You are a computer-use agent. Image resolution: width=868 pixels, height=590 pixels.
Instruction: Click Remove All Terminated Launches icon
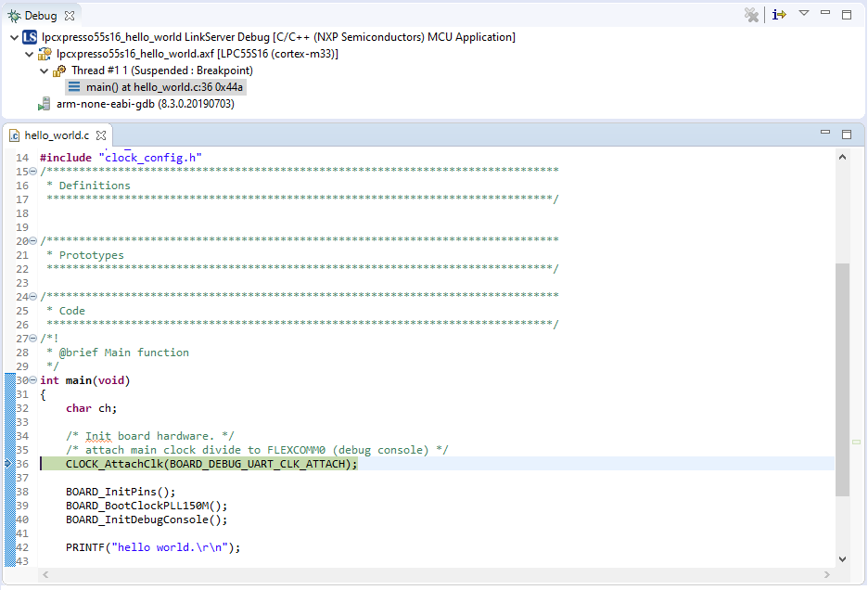pos(751,15)
